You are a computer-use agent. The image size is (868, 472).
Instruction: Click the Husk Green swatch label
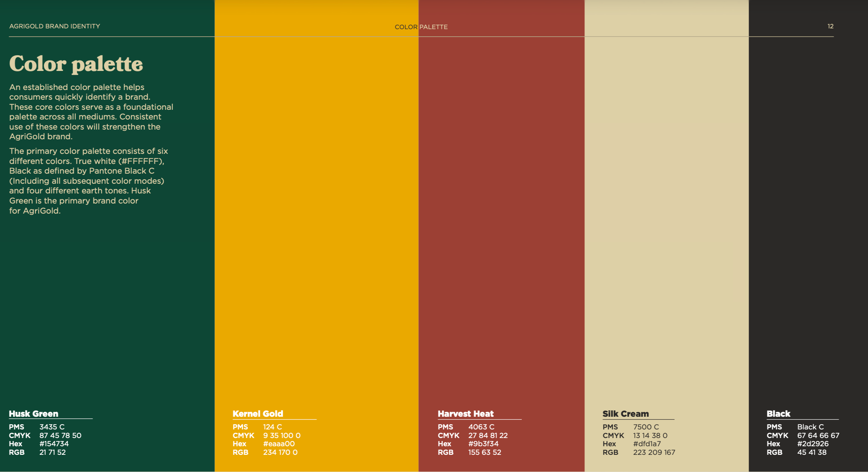34,414
